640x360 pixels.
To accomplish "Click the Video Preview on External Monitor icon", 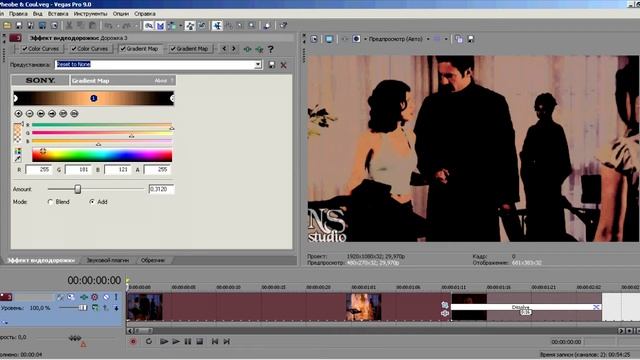I will coord(329,39).
